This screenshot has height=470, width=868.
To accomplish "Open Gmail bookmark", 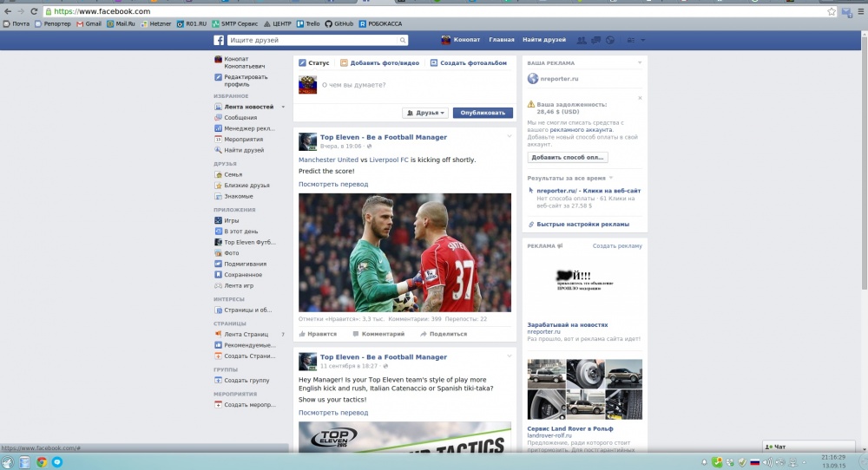I will tap(89, 23).
